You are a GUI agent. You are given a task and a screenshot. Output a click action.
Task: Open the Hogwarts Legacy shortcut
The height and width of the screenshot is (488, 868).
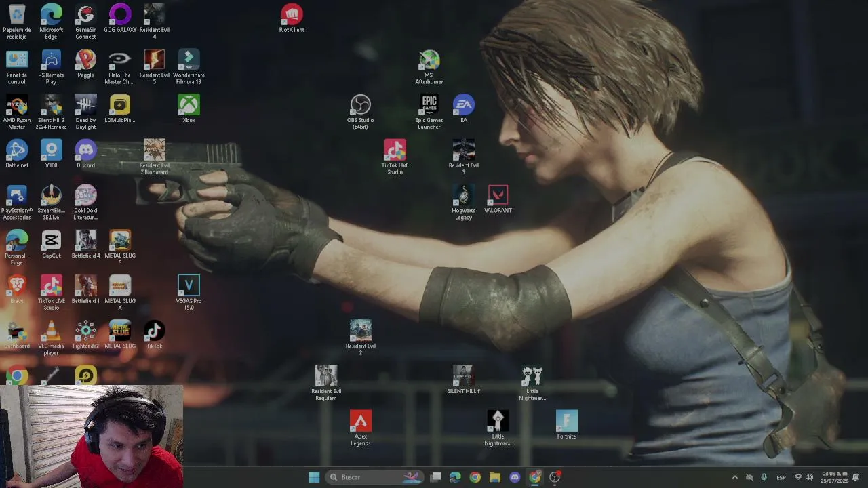coord(464,203)
